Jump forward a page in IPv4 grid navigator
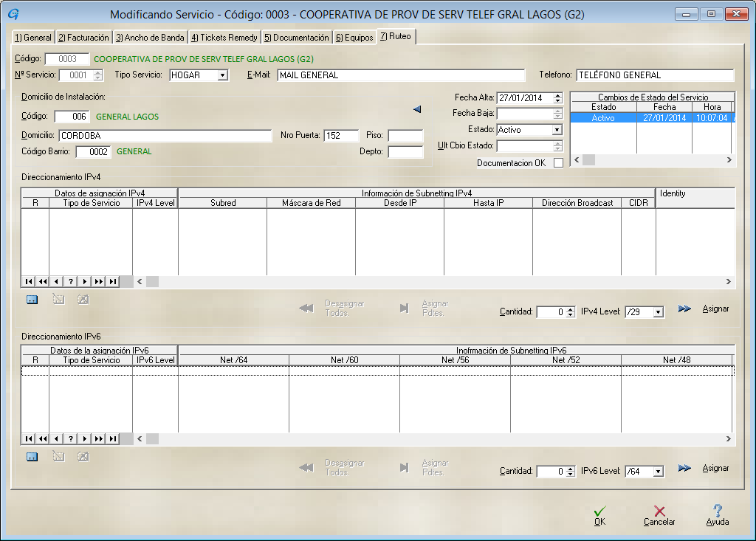 tap(99, 282)
